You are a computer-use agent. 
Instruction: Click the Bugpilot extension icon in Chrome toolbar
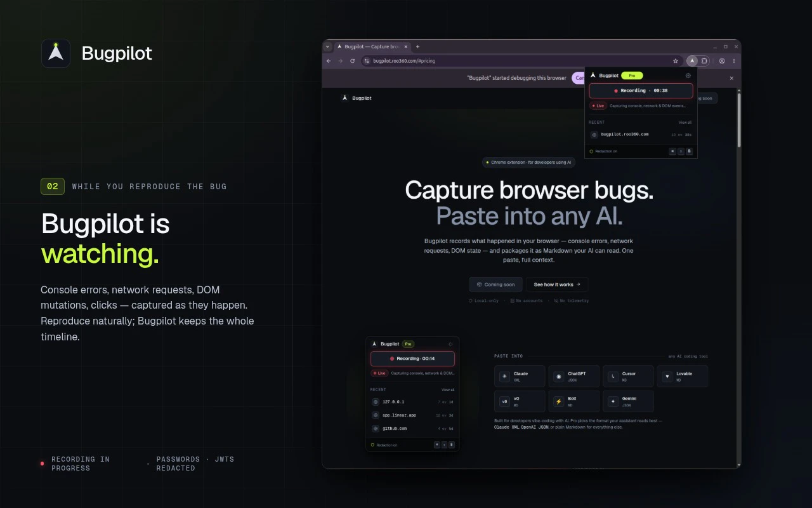(692, 61)
